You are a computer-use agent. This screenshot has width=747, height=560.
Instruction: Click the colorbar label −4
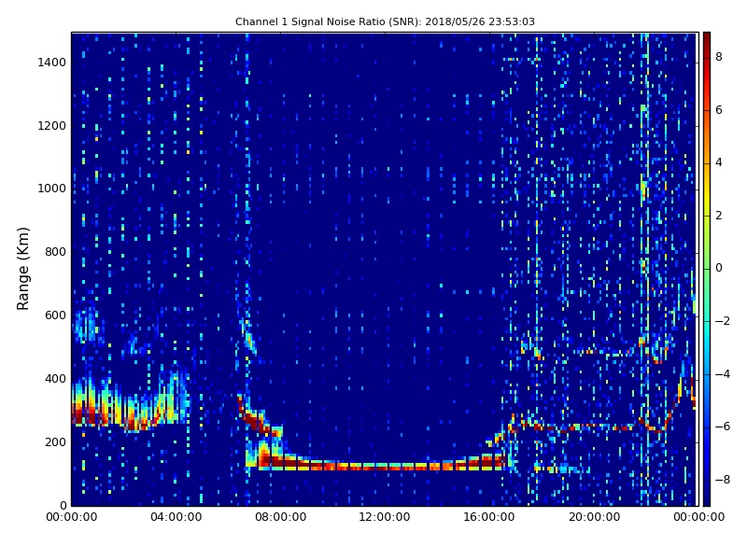(723, 374)
